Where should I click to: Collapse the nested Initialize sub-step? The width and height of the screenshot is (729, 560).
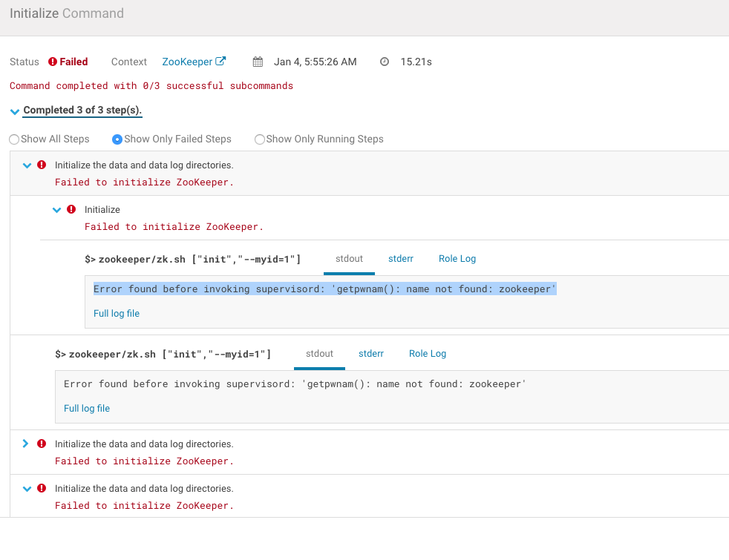(x=56, y=210)
